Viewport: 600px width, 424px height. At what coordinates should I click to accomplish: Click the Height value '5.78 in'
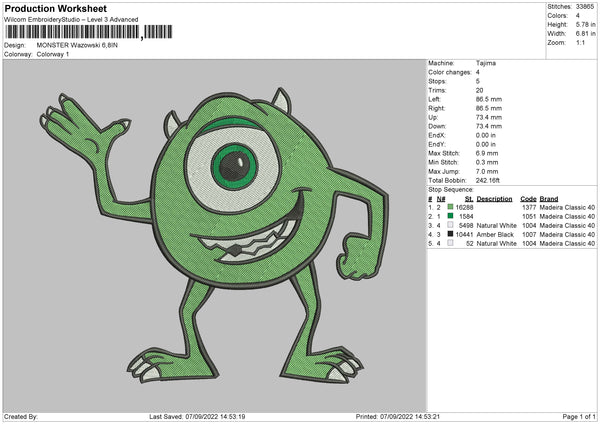(585, 24)
